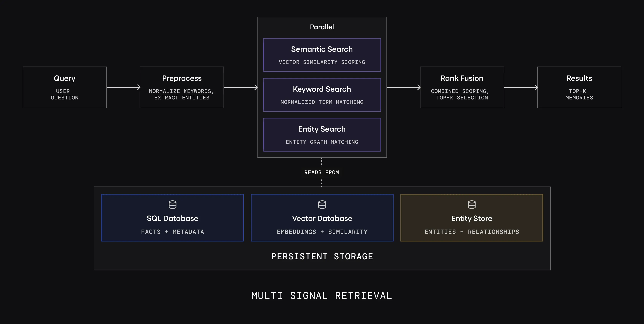Click the READS FROM connector label
Viewport: 644px width, 324px height.
coord(321,172)
